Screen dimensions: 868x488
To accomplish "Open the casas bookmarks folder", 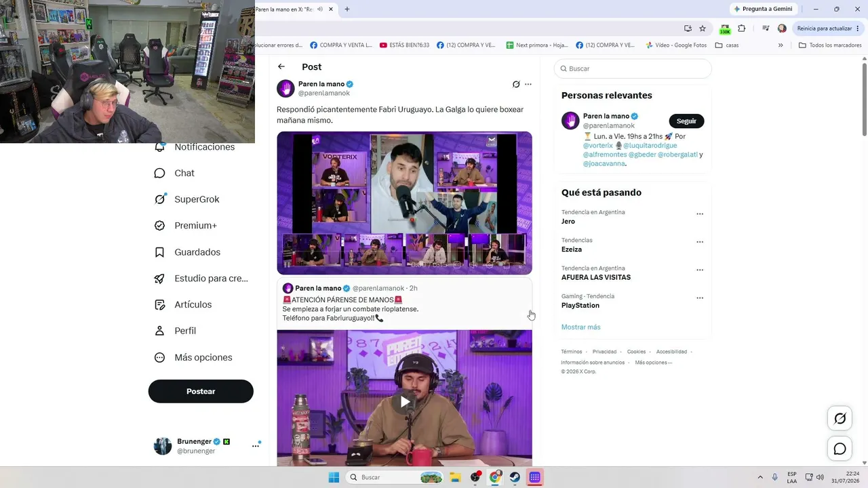I will click(x=726, y=45).
